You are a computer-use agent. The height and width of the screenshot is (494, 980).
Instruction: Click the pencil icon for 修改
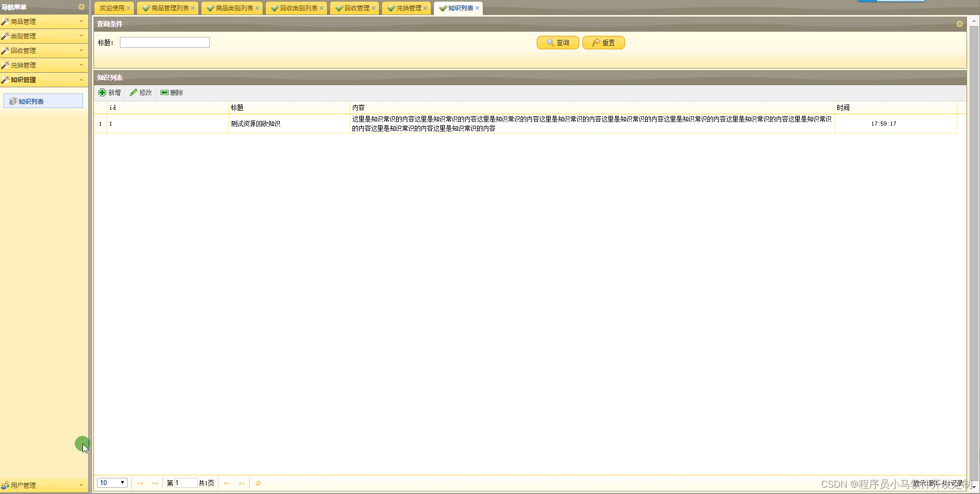click(x=133, y=92)
